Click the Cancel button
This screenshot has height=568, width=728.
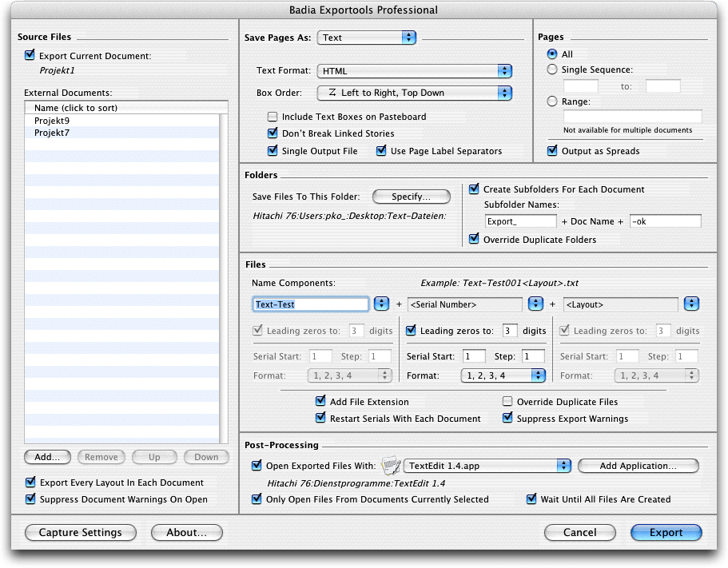pos(580,532)
